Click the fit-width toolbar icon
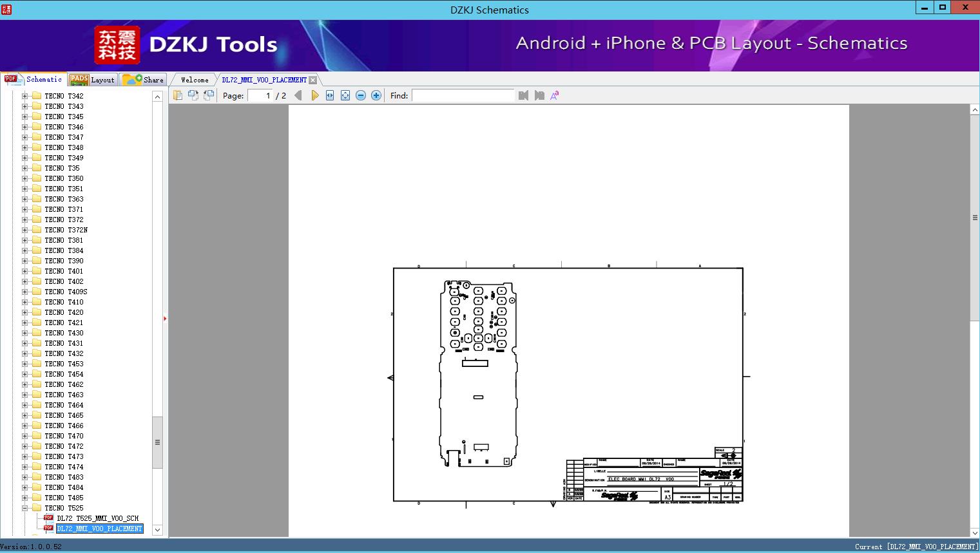The image size is (980, 553). [330, 95]
